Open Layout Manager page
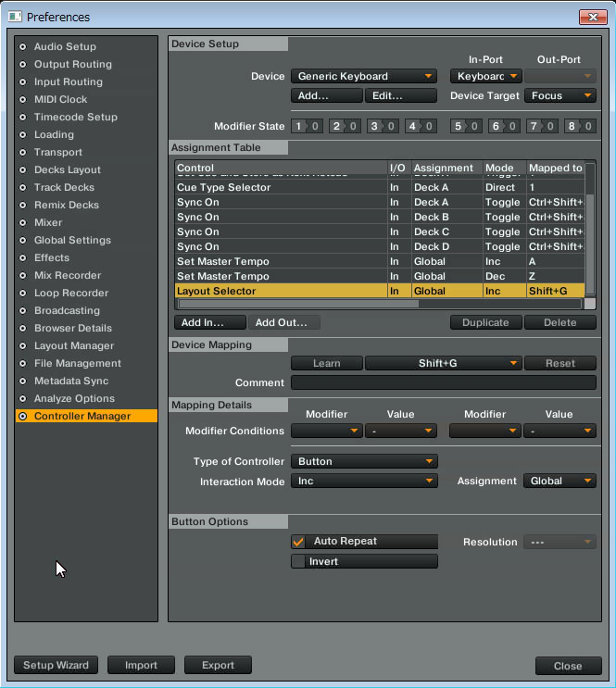Screen dimensions: 616x688 pos(74,345)
